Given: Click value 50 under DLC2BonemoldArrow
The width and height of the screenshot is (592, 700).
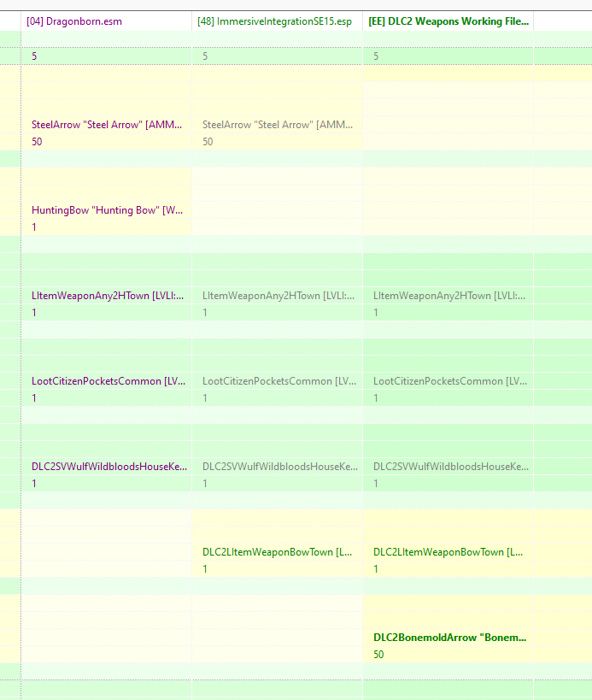Looking at the screenshot, I should (x=378, y=655).
